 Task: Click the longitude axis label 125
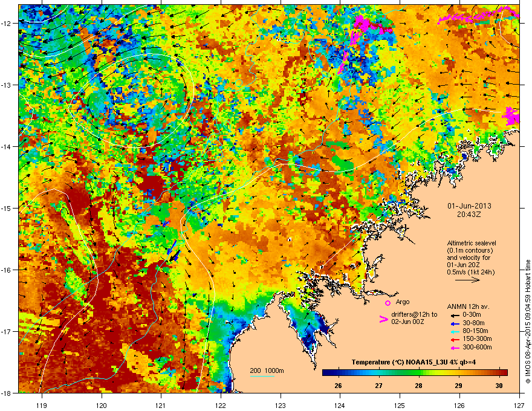[x=400, y=406]
